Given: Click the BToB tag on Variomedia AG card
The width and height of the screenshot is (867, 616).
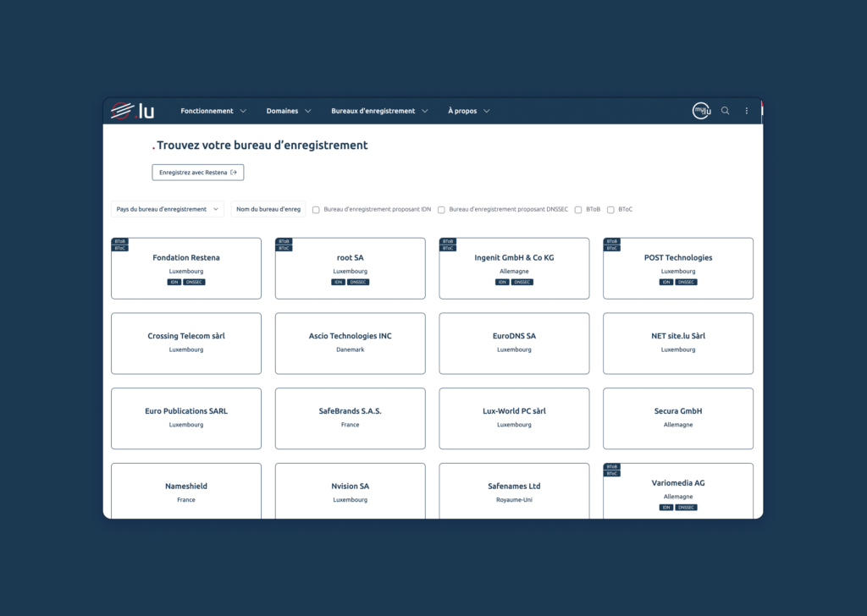Looking at the screenshot, I should click(611, 466).
